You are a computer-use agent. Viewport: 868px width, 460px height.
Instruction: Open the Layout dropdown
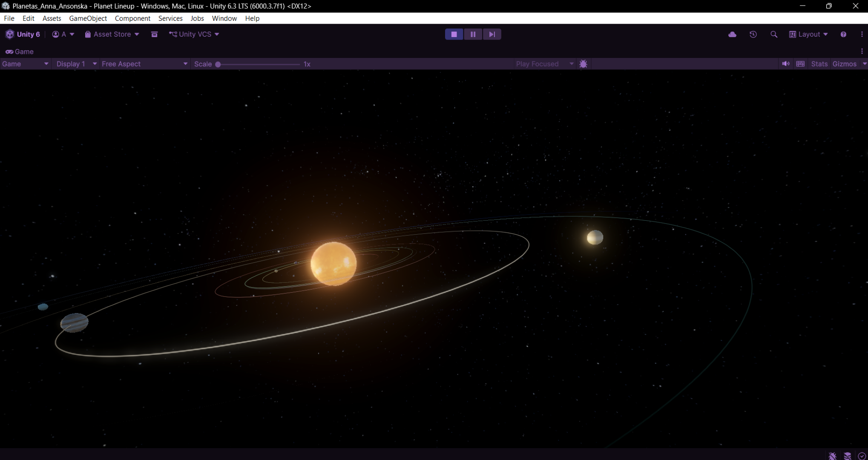(808, 34)
